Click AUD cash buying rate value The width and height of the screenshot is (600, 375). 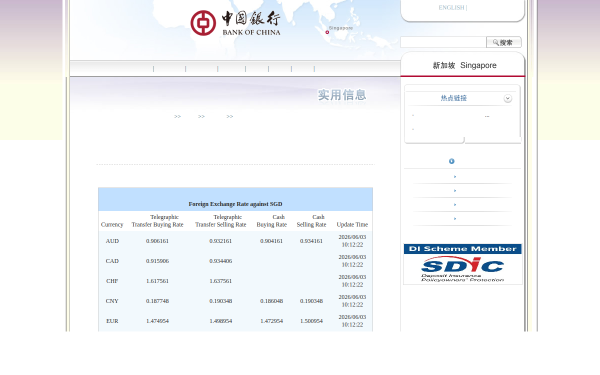click(x=272, y=241)
